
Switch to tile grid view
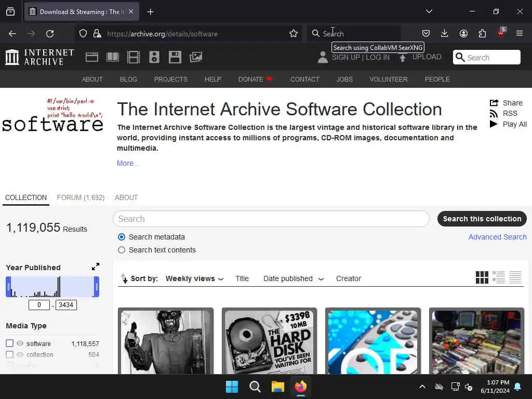tap(482, 277)
